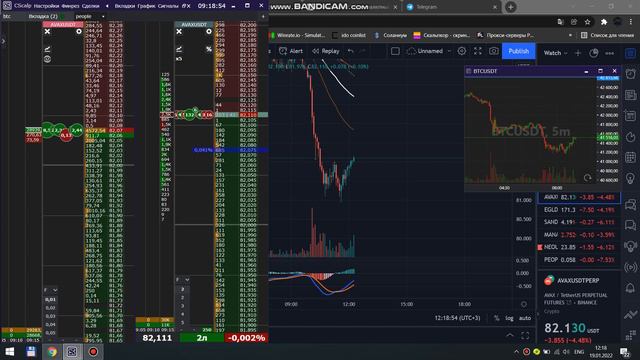This screenshot has height=360, width=640.
Task: Open the chart settings gear icon
Action: click(x=462, y=51)
